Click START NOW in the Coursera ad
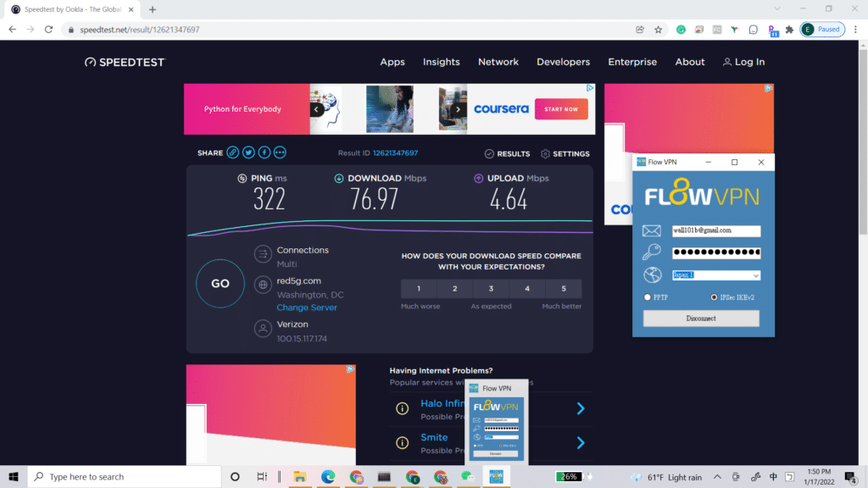868x488 pixels. coord(561,109)
